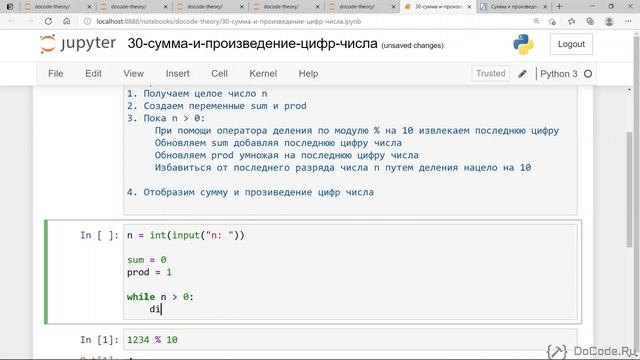Click the scrollbar up arrow

630,89
